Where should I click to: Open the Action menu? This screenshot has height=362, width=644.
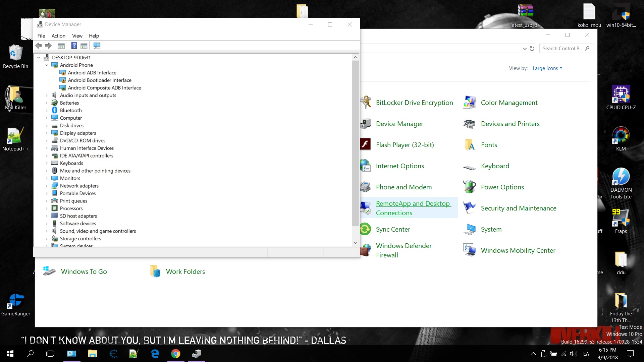[58, 36]
